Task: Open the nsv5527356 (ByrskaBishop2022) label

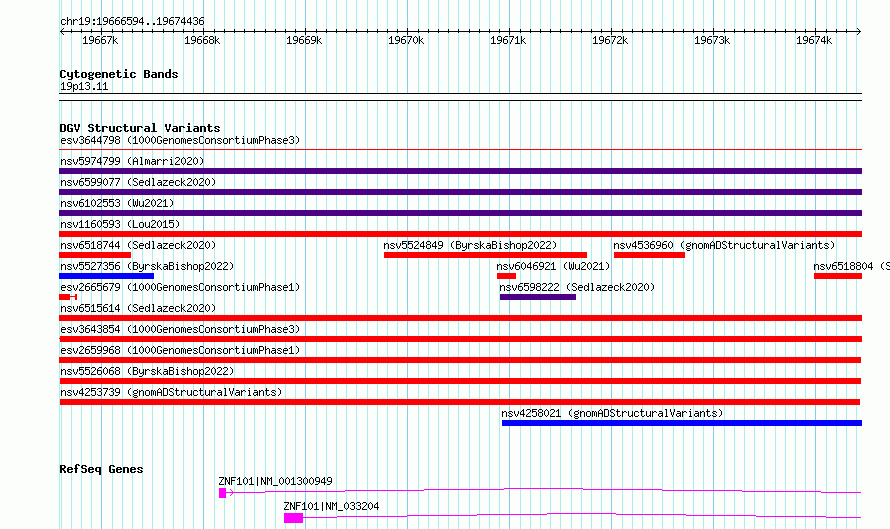Action: pos(147,266)
